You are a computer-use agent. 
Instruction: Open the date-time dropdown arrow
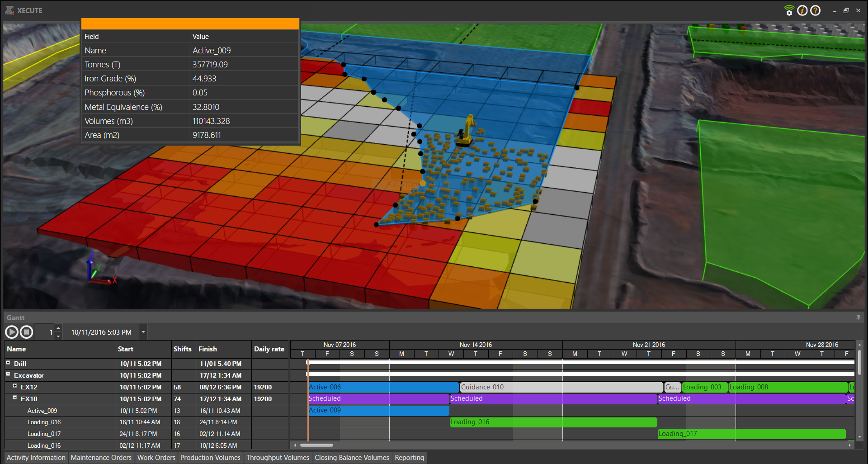pyautogui.click(x=143, y=332)
